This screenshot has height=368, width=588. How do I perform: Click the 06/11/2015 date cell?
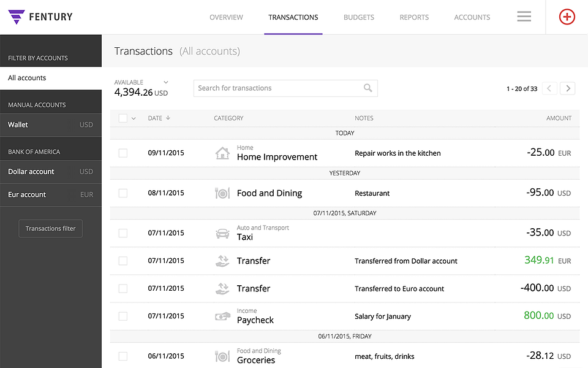(x=166, y=356)
